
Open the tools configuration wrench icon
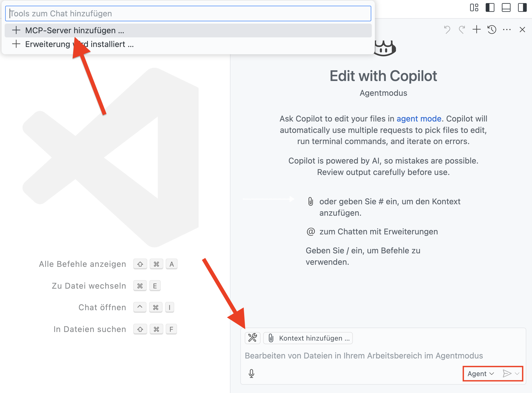[253, 338]
